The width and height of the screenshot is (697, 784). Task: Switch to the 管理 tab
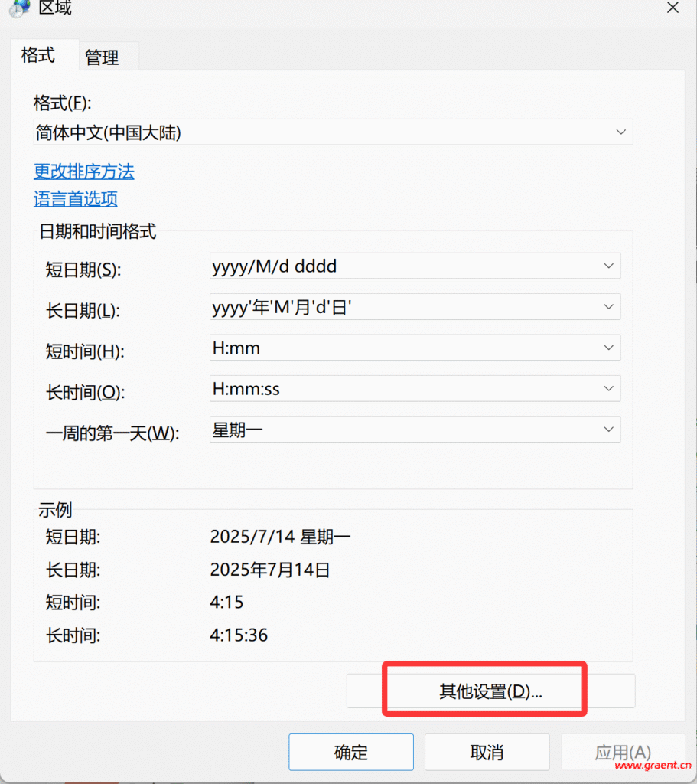click(x=102, y=57)
